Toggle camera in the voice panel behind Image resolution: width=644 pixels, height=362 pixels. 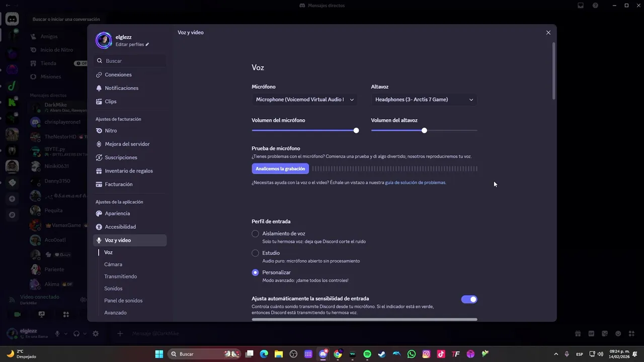(18, 314)
